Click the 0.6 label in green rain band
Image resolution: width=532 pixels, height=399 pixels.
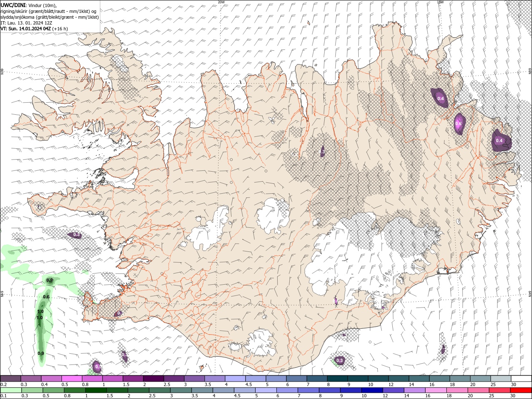[x=46, y=297]
